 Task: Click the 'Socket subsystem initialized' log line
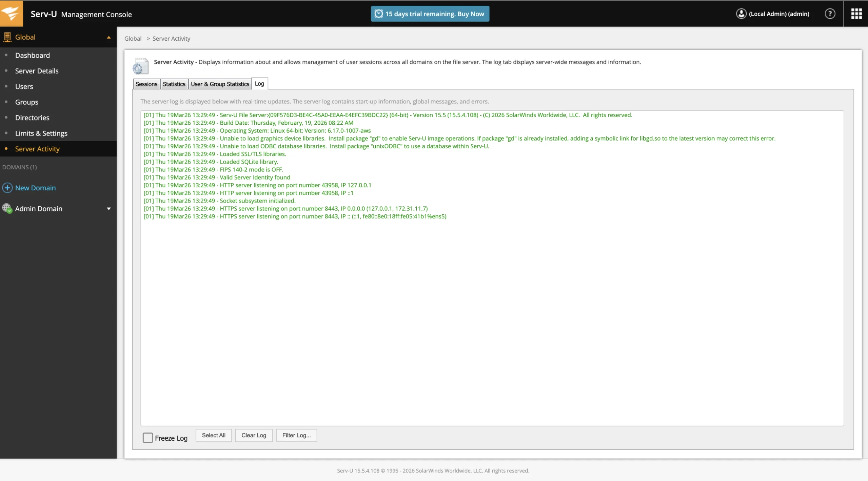click(219, 201)
